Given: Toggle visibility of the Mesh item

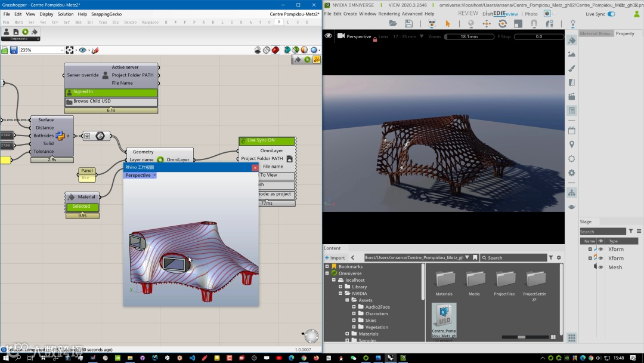Looking at the screenshot, I should pos(600,267).
